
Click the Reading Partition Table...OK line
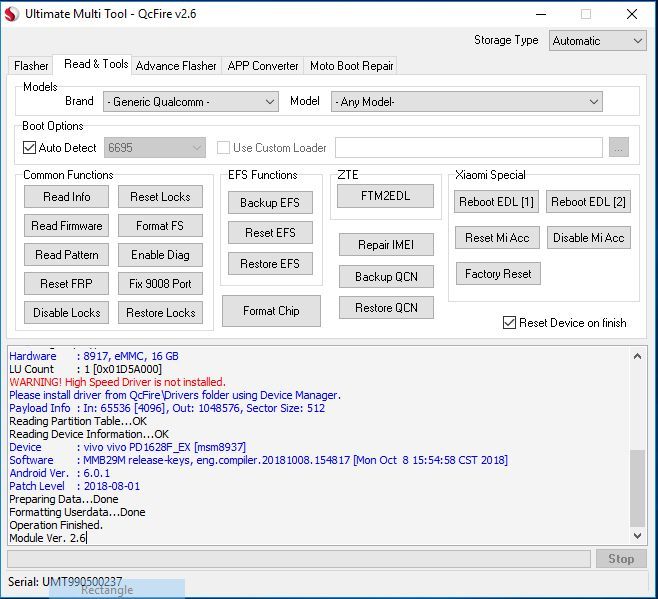click(78, 421)
